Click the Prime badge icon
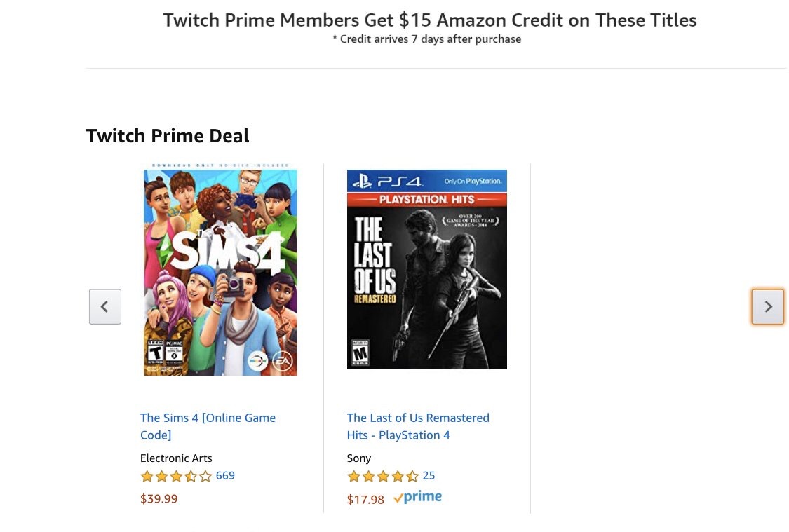This screenshot has height=532, width=789. tap(418, 498)
